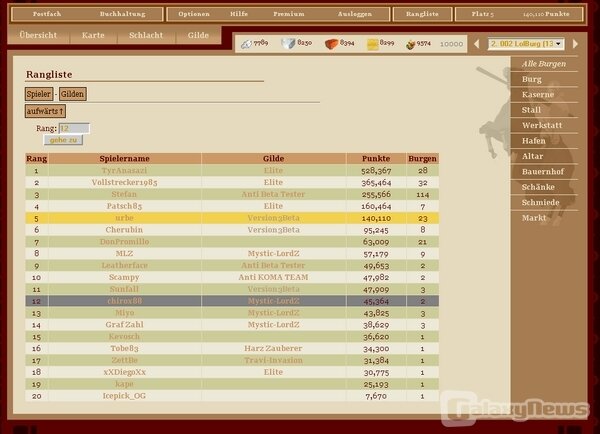600x434 pixels.
Task: Open the Premium page
Action: 289,14
